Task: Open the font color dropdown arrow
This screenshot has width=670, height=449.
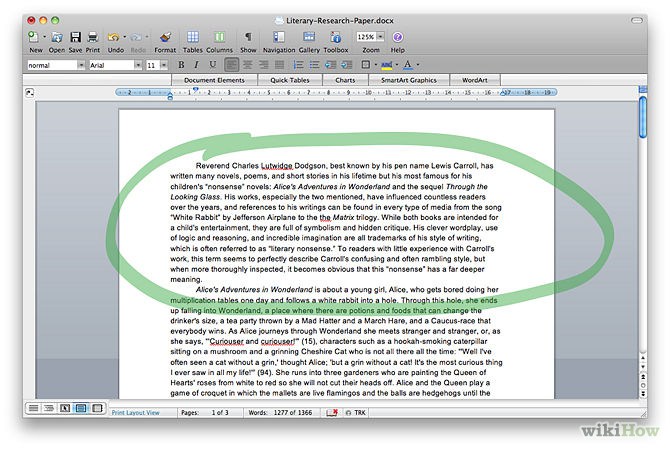Action: [x=418, y=65]
